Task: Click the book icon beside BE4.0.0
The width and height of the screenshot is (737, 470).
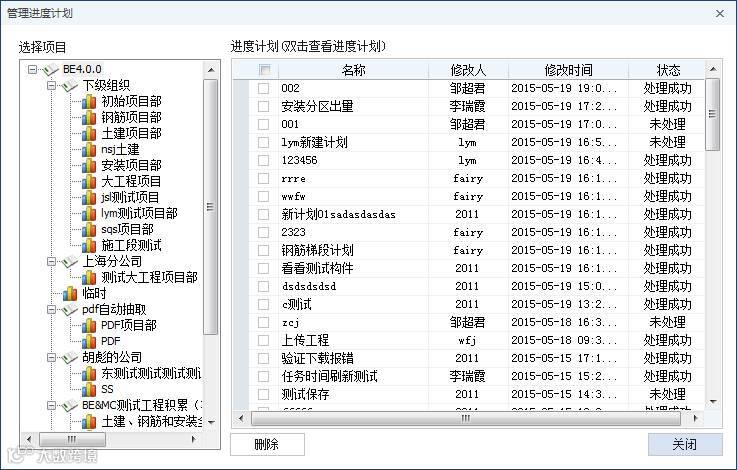Action: click(x=50, y=70)
